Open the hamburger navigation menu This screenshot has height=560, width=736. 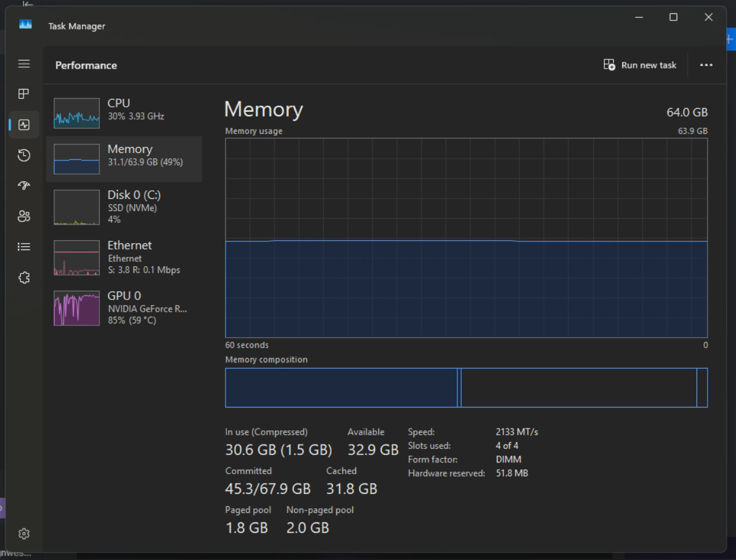pyautogui.click(x=24, y=64)
